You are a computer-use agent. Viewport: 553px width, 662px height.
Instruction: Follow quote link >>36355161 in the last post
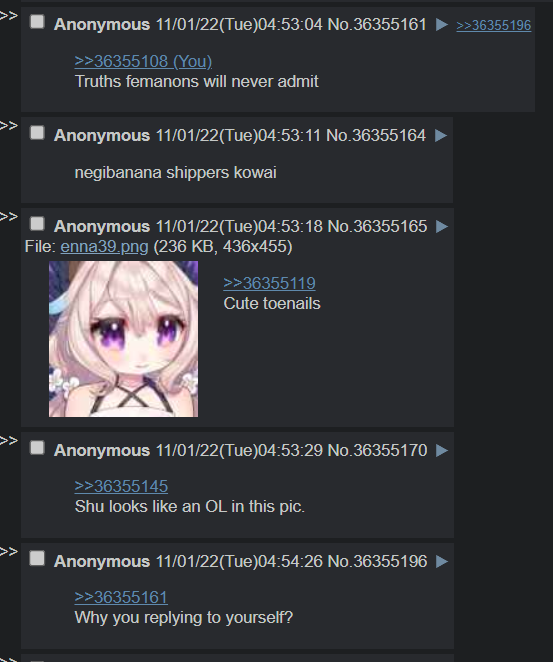click(121, 597)
